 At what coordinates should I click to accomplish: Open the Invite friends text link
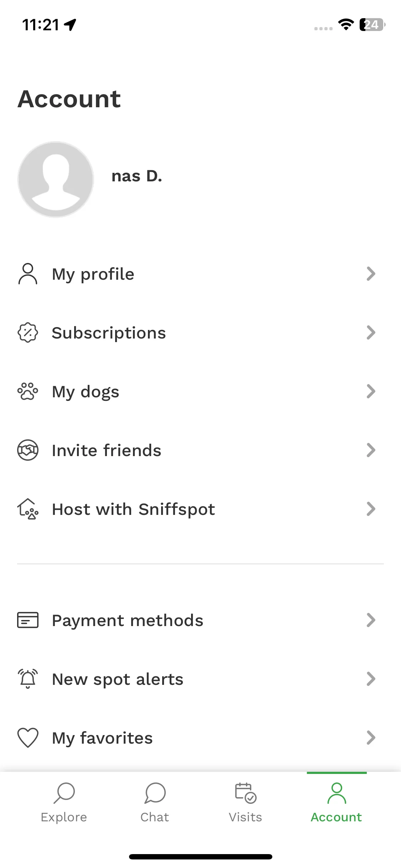(x=107, y=450)
